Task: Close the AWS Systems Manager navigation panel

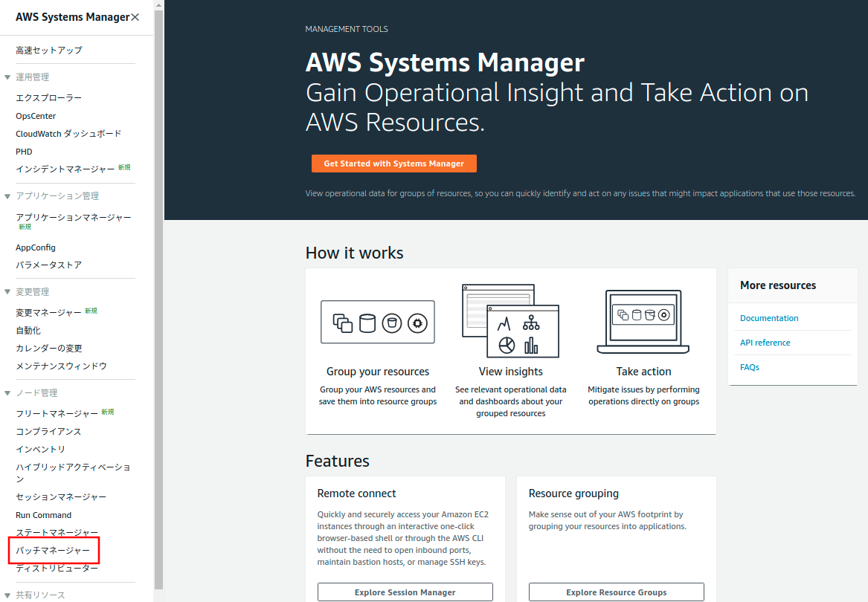Action: pos(136,16)
